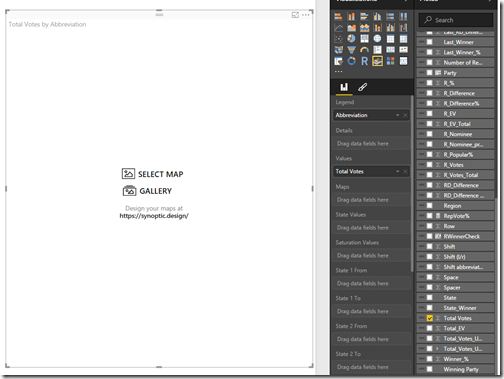Select the Waterfall chart visualization

coord(403,28)
